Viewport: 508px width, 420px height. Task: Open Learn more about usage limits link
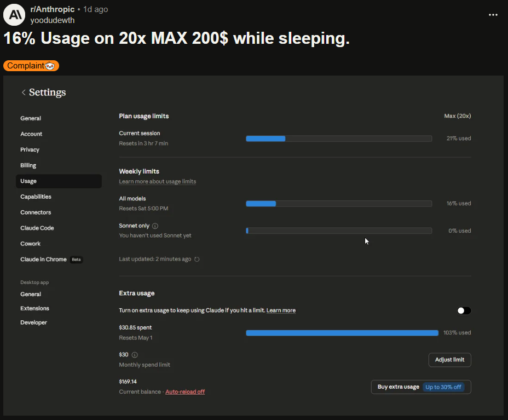click(157, 181)
